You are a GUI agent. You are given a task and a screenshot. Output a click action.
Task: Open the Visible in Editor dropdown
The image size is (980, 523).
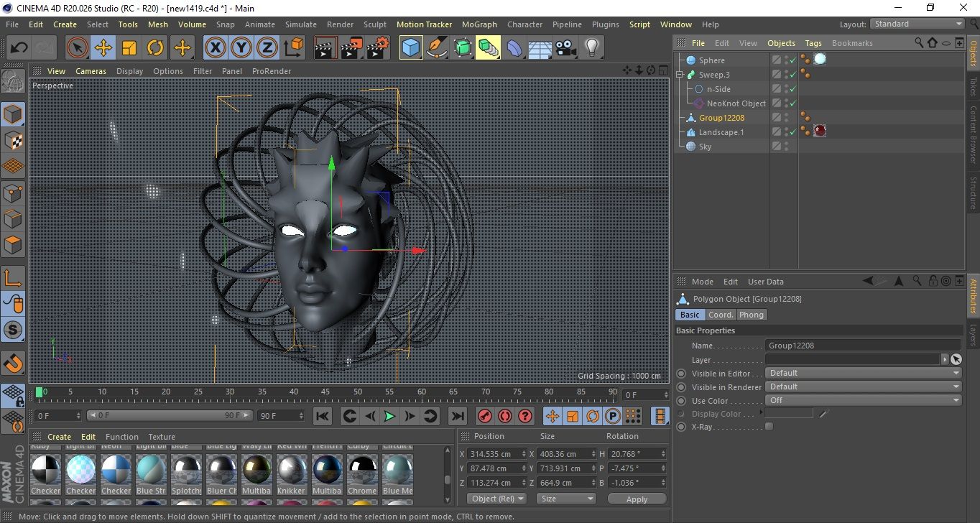click(x=863, y=374)
